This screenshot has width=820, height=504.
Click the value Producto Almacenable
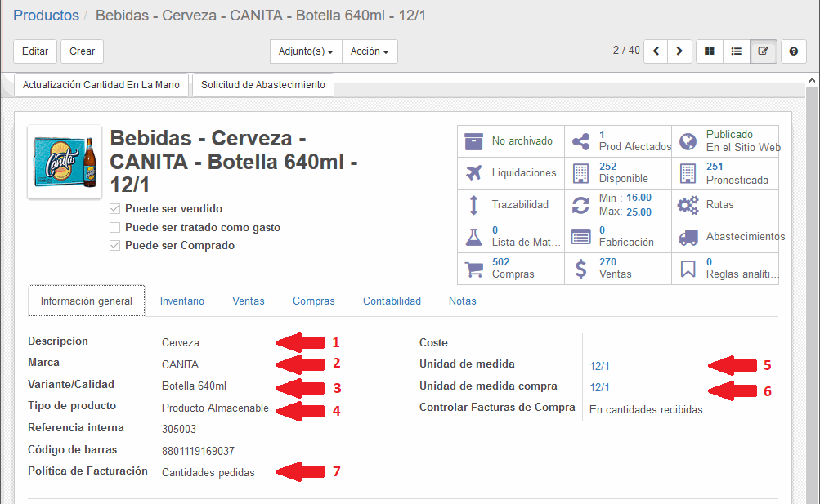point(215,408)
